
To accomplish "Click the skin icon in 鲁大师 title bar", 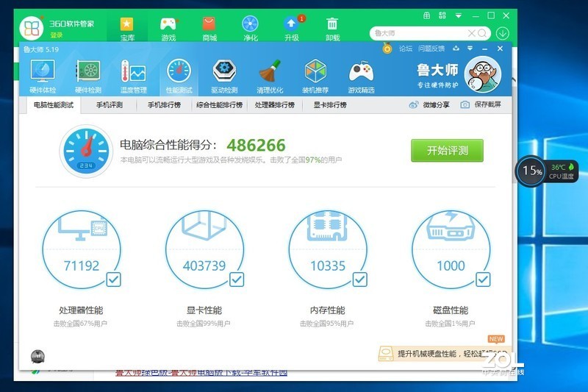I will tap(456, 49).
